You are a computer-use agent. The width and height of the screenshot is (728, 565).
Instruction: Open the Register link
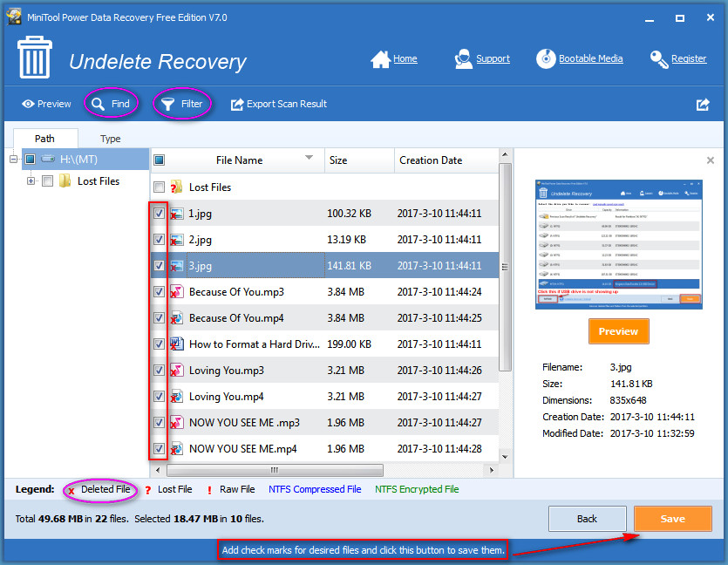(689, 59)
